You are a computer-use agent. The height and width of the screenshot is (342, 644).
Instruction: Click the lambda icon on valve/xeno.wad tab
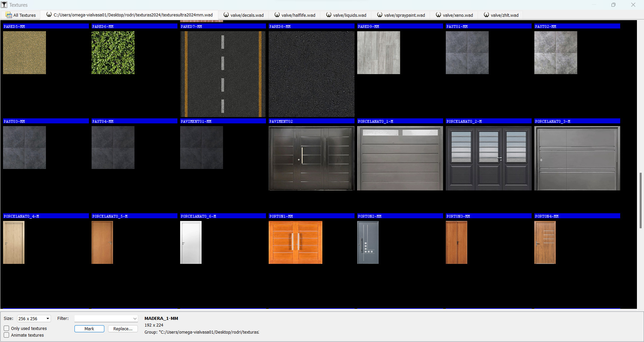[x=438, y=15]
